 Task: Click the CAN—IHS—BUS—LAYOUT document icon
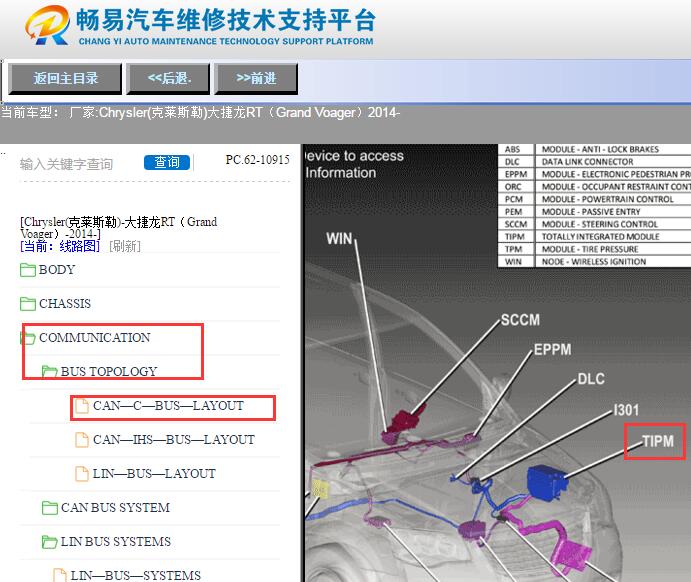pos(82,440)
